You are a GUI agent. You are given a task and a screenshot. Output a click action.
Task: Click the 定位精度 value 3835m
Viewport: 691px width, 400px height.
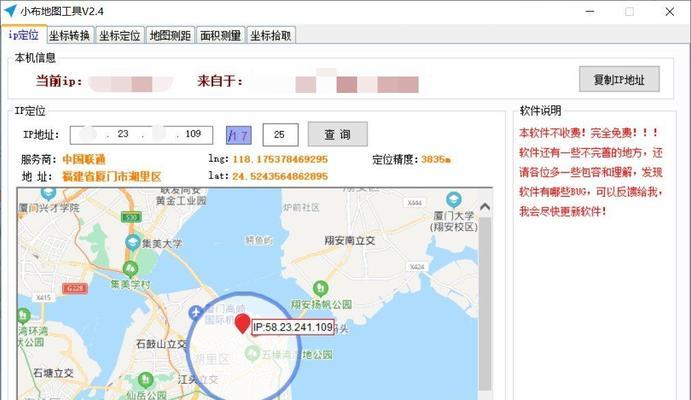(x=436, y=159)
